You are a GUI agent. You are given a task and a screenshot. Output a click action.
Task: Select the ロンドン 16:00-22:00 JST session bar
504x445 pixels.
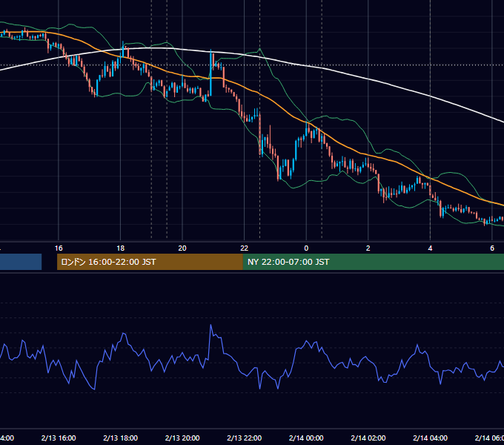150,262
